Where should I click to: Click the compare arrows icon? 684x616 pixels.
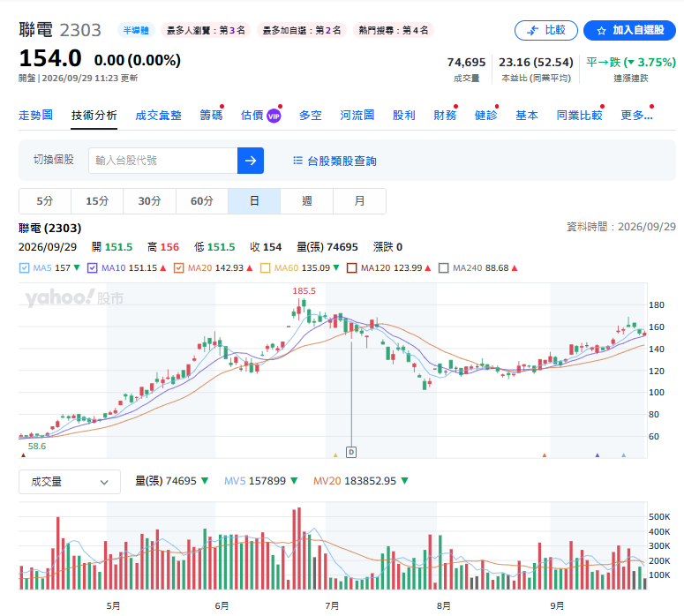(x=532, y=31)
